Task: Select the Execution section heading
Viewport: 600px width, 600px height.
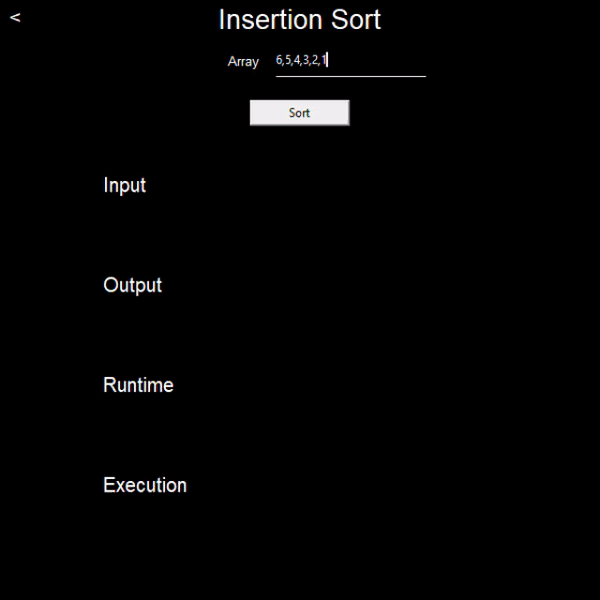Action: pyautogui.click(x=145, y=485)
